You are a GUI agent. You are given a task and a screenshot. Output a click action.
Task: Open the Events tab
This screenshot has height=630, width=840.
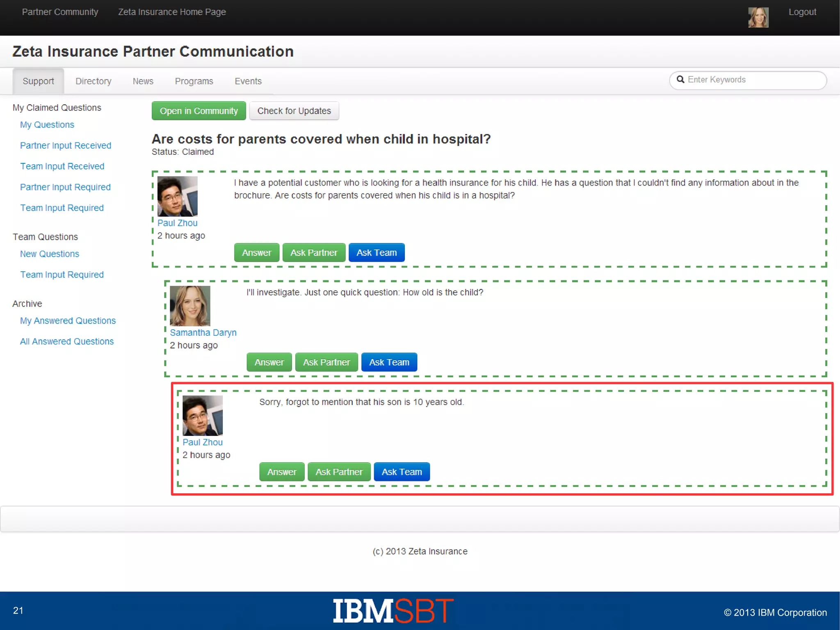248,81
